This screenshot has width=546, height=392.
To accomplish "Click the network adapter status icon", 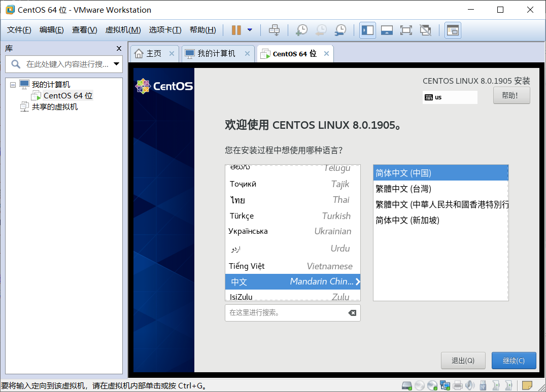I will click(445, 385).
